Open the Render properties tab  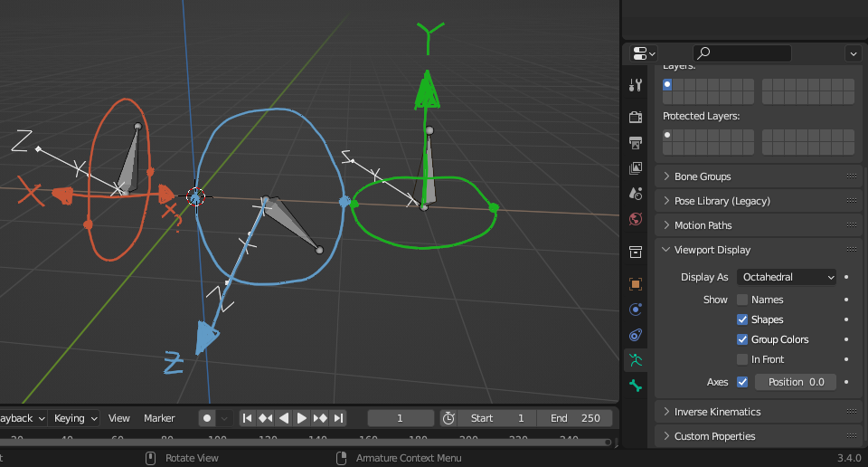(636, 117)
